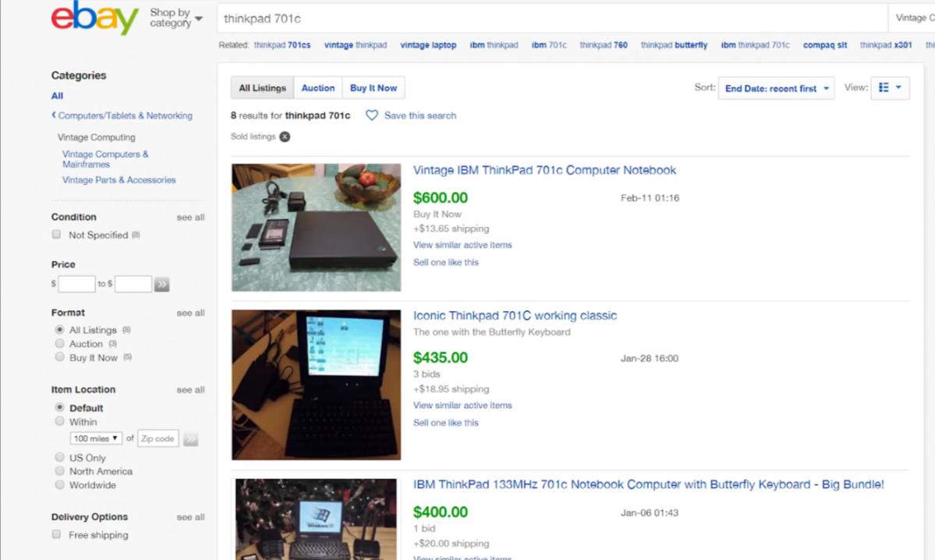Submit the price range arrow button
The height and width of the screenshot is (560, 935).
tap(161, 285)
